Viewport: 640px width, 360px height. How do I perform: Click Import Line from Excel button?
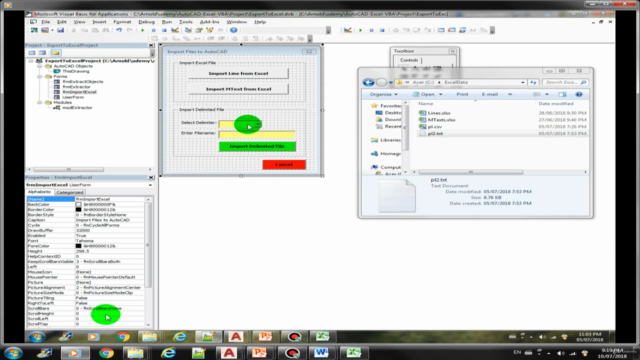238,73
